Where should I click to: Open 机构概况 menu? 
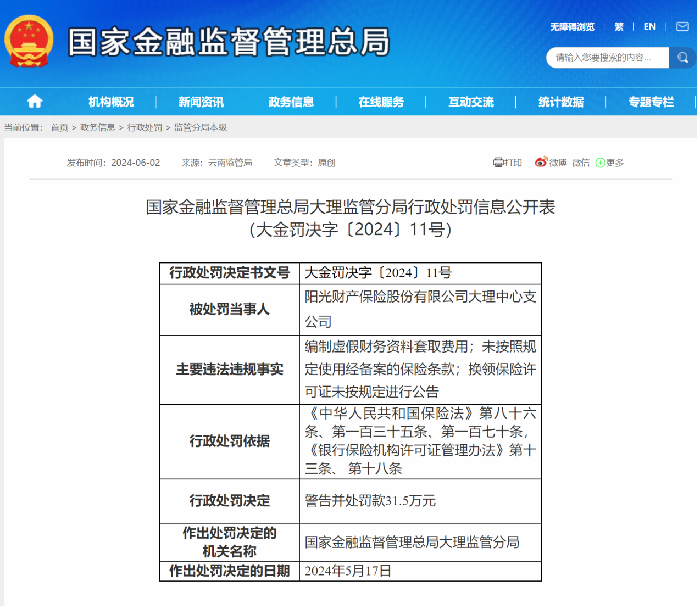pyautogui.click(x=112, y=102)
